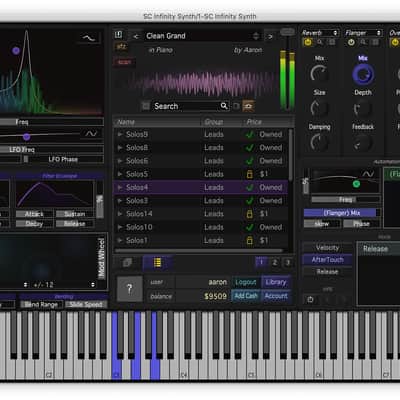This screenshot has height=400, width=400.
Task: Expand the Solos3 row
Action: [120, 201]
